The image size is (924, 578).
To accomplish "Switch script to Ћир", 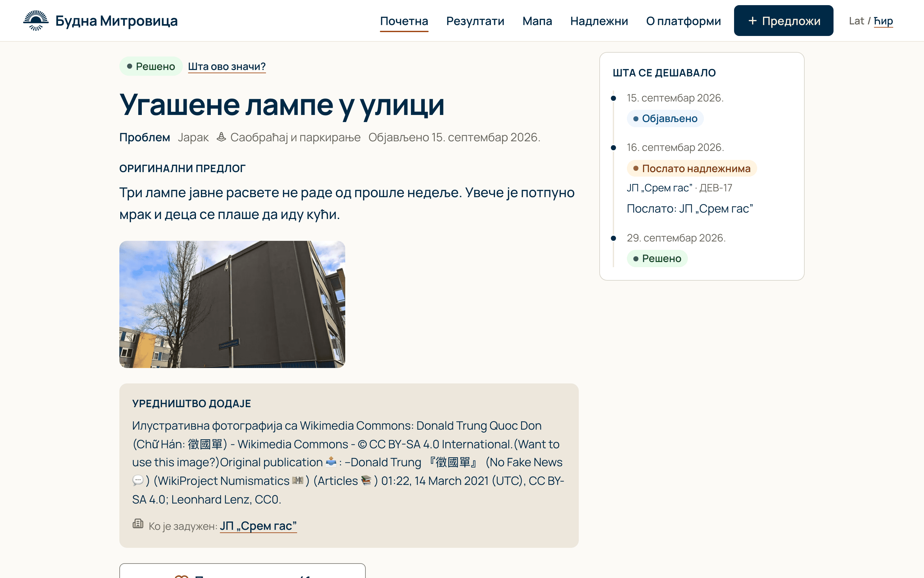I will (883, 21).
